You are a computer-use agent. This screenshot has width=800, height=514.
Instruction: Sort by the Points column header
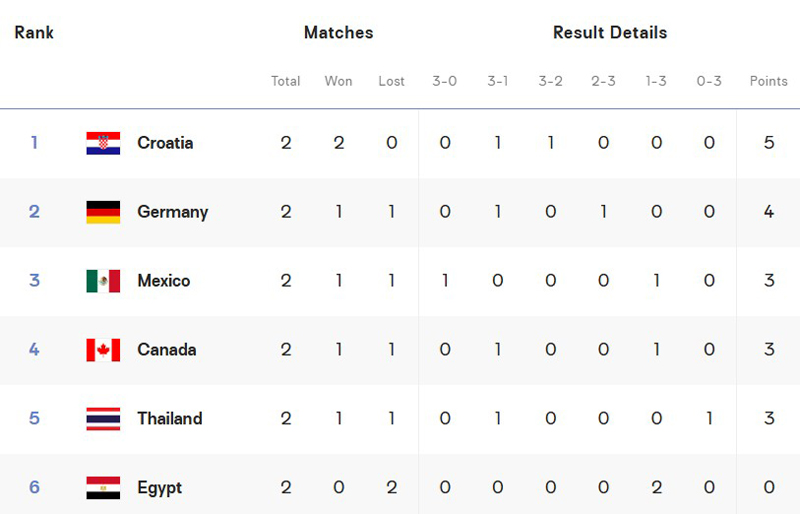(768, 81)
